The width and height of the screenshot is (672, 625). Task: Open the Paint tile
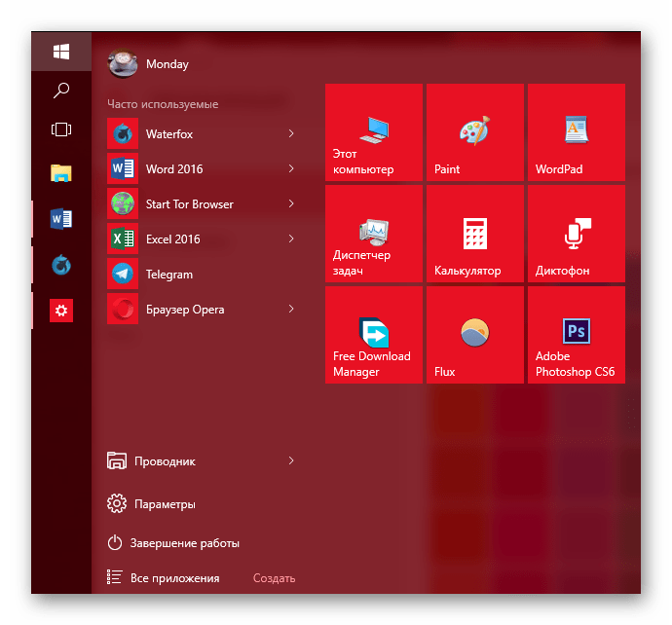(475, 133)
